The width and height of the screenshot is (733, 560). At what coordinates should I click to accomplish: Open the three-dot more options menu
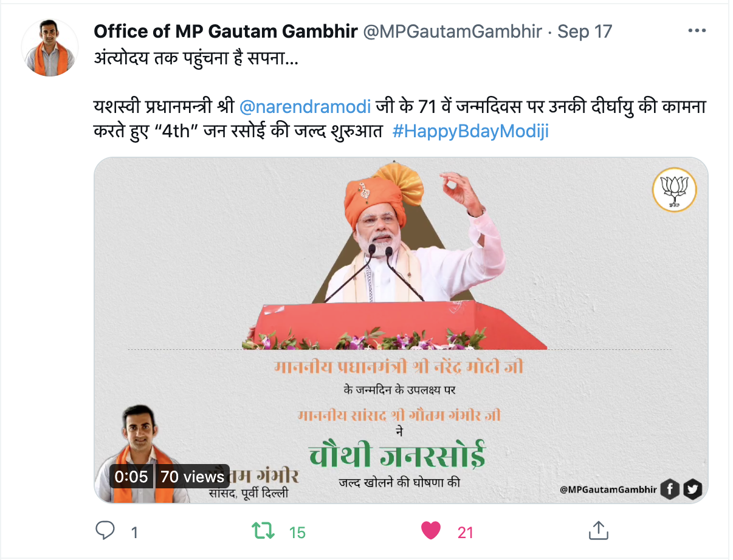pyautogui.click(x=697, y=30)
